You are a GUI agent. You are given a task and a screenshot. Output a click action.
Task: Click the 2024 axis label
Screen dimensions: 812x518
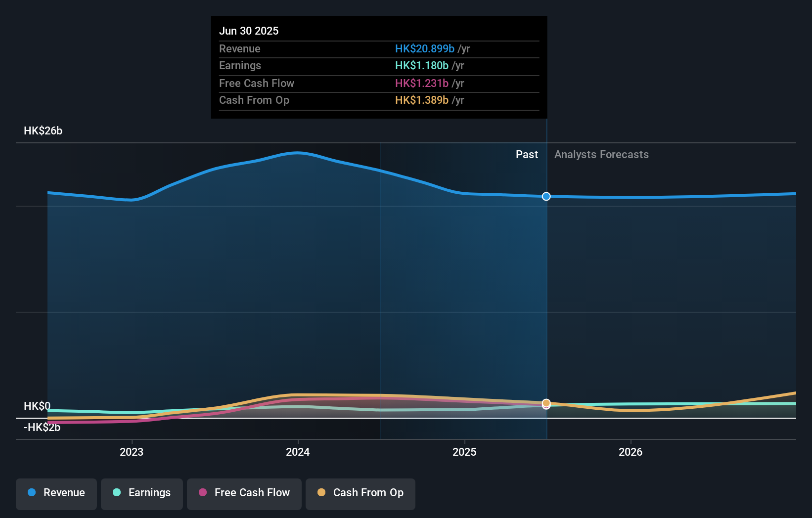coord(297,451)
